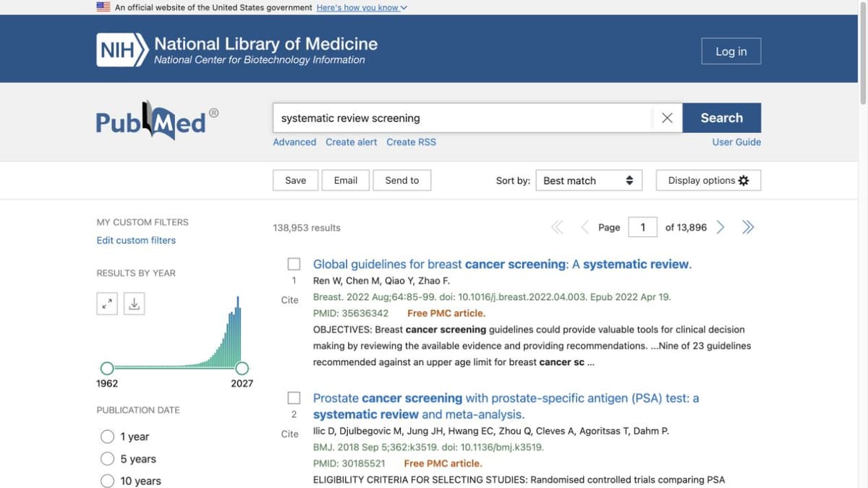Image resolution: width=868 pixels, height=488 pixels.
Task: Click Cite under result 1
Action: point(289,300)
